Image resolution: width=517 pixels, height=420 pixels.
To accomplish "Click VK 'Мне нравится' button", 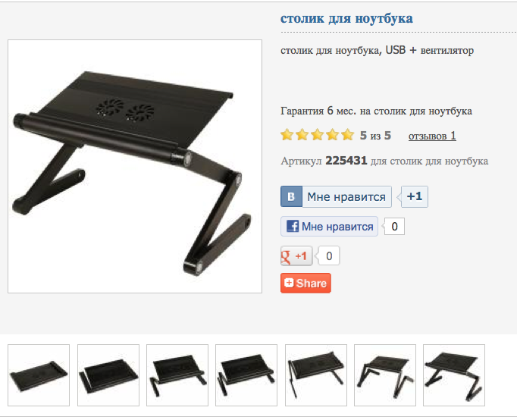I will pos(337,196).
